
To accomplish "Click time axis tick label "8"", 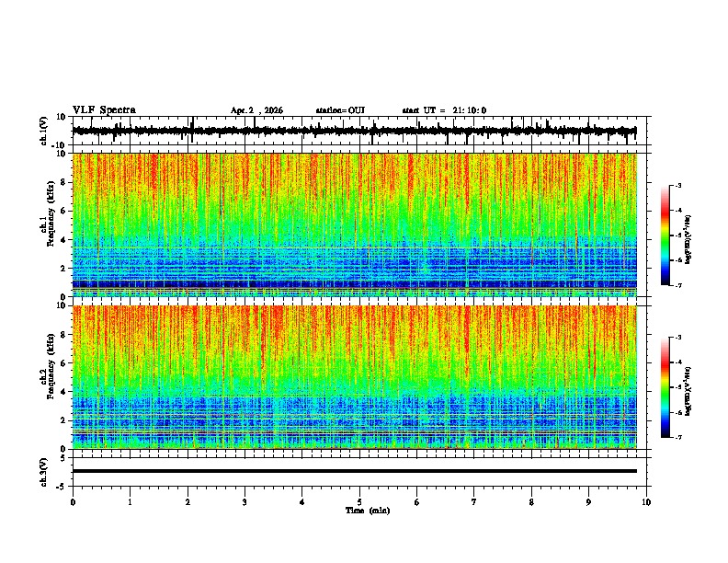I will 531,502.
